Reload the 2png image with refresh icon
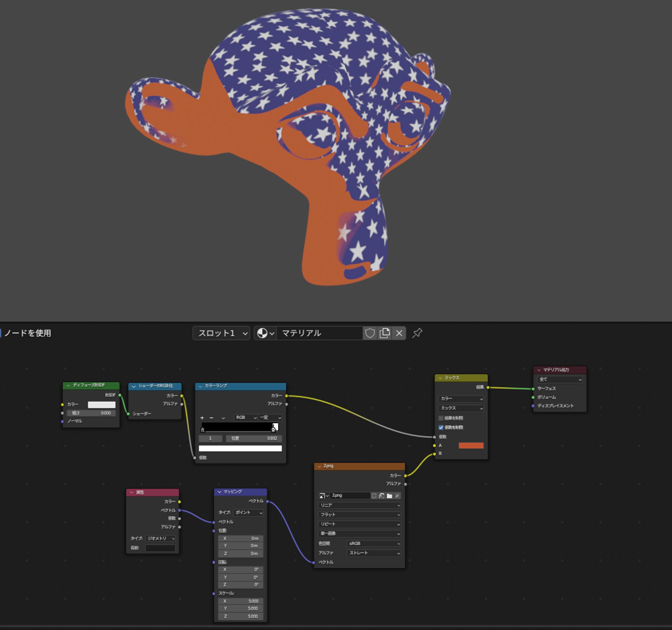This screenshot has height=630, width=672. pyautogui.click(x=374, y=495)
